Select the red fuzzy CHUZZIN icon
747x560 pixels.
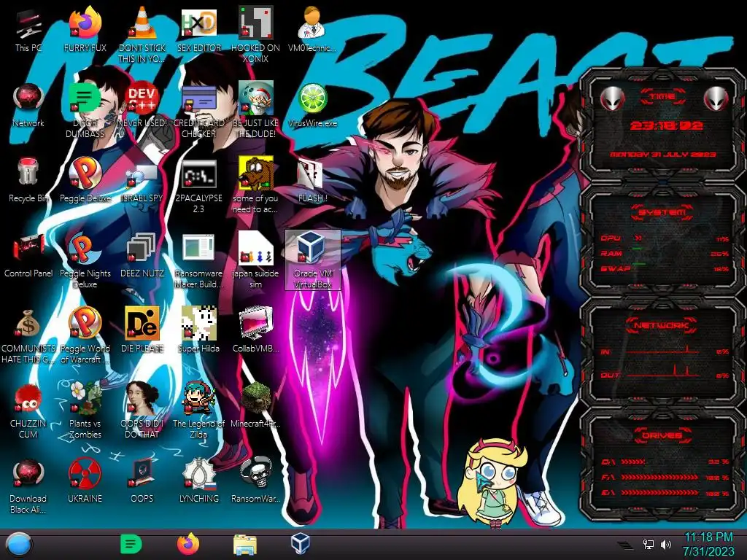click(28, 411)
